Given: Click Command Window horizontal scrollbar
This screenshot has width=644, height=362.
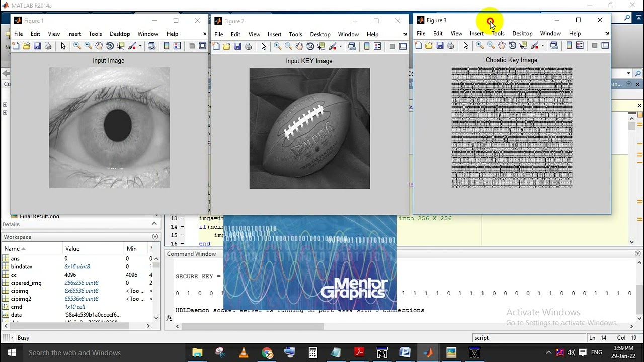Looking at the screenshot, I should coord(253,326).
